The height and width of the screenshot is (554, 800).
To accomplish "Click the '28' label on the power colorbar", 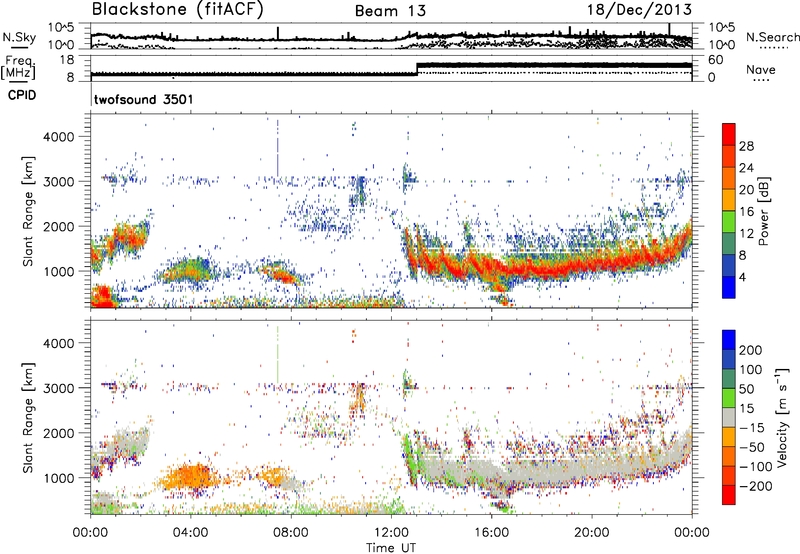I will click(746, 146).
